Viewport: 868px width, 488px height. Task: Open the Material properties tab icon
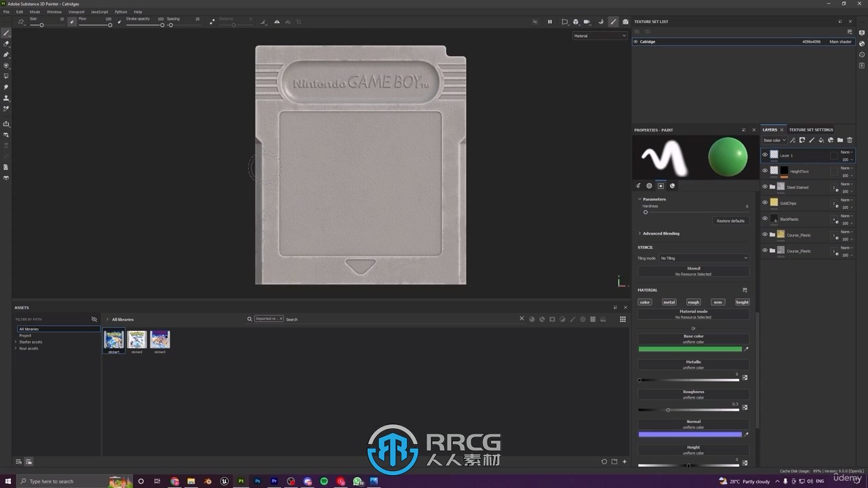coord(673,186)
